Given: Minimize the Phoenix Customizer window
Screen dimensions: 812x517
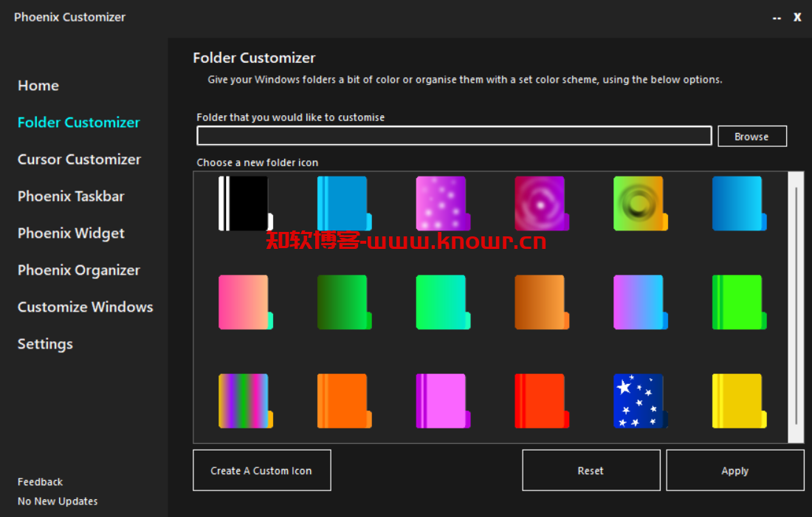Looking at the screenshot, I should point(777,18).
